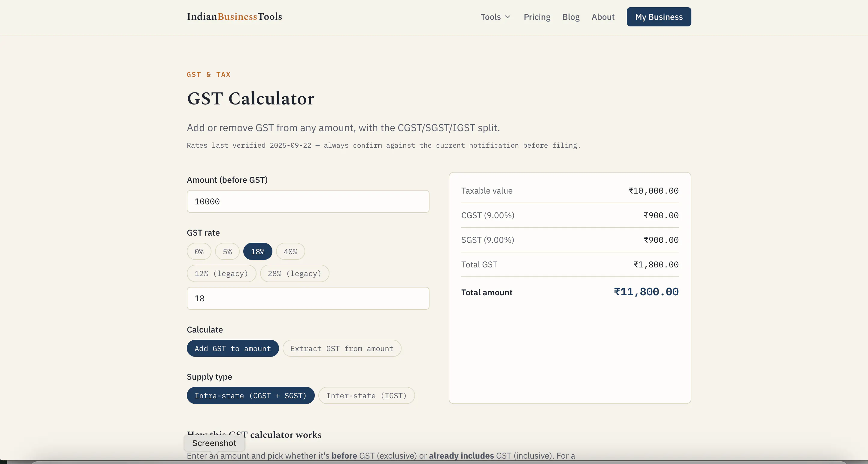Go to the Blog page

click(571, 17)
